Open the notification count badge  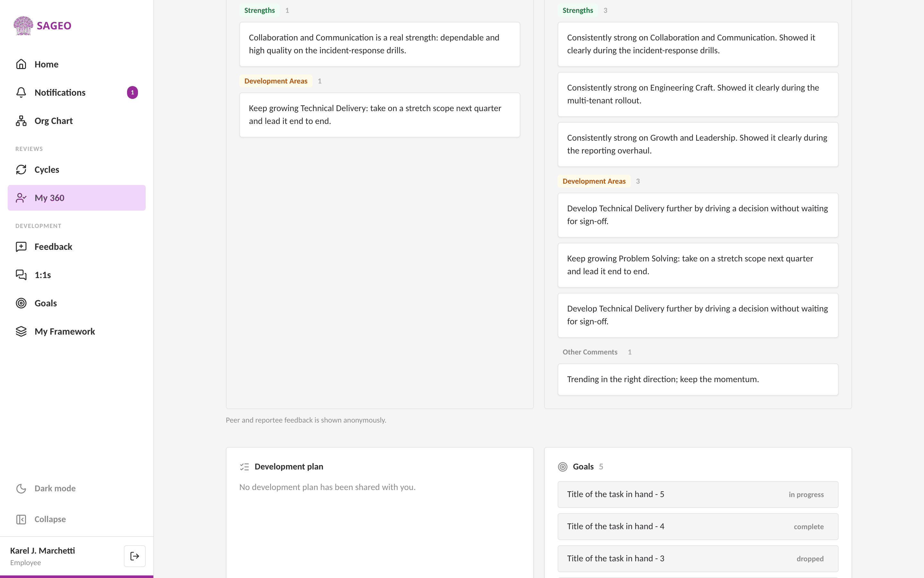[x=133, y=92]
